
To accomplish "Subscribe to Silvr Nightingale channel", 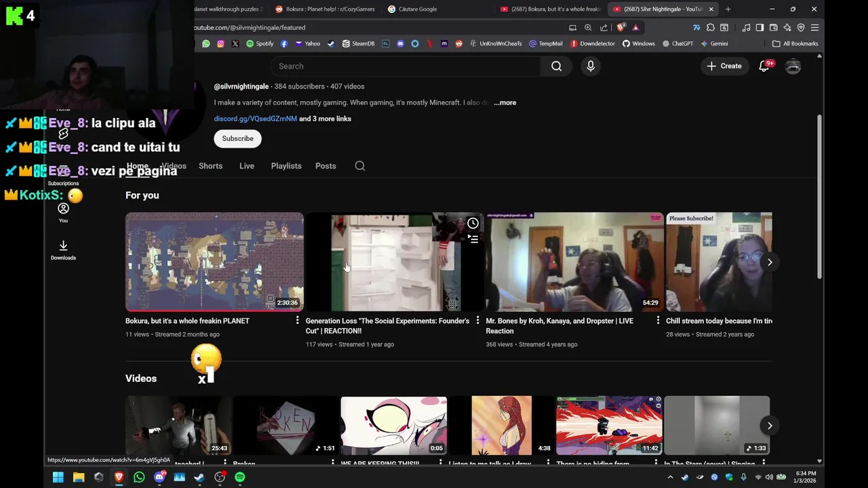I will tap(237, 138).
